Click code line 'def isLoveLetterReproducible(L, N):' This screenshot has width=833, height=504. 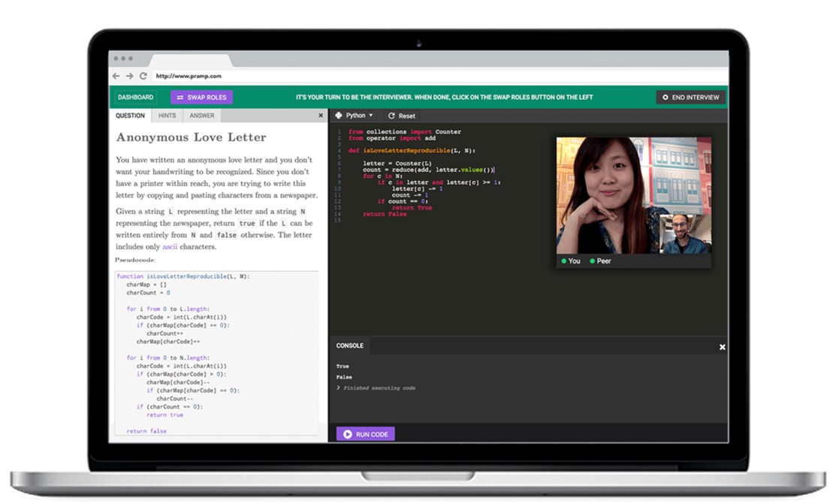click(412, 150)
